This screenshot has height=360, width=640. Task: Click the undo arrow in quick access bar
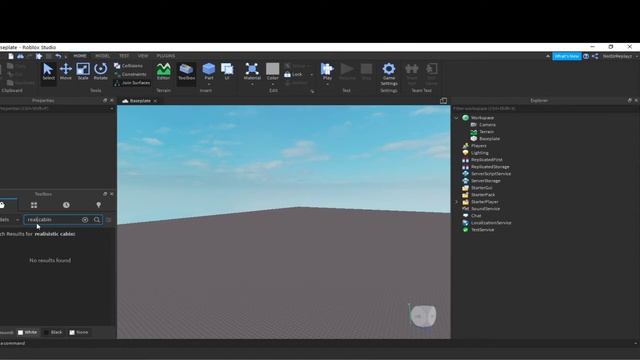[x=58, y=56]
